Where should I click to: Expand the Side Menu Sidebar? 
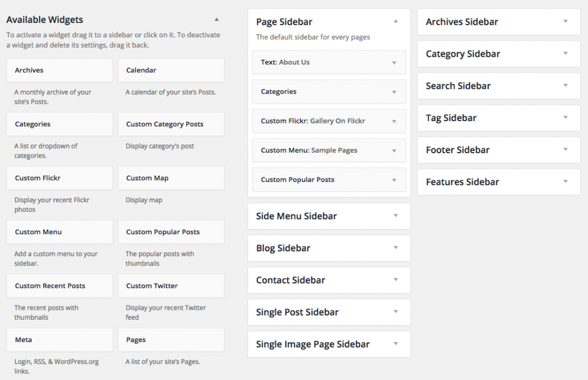396,216
